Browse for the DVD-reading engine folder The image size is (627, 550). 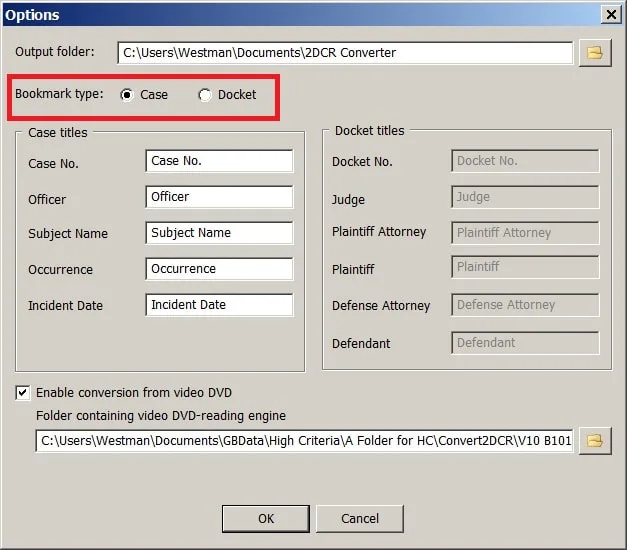click(595, 440)
